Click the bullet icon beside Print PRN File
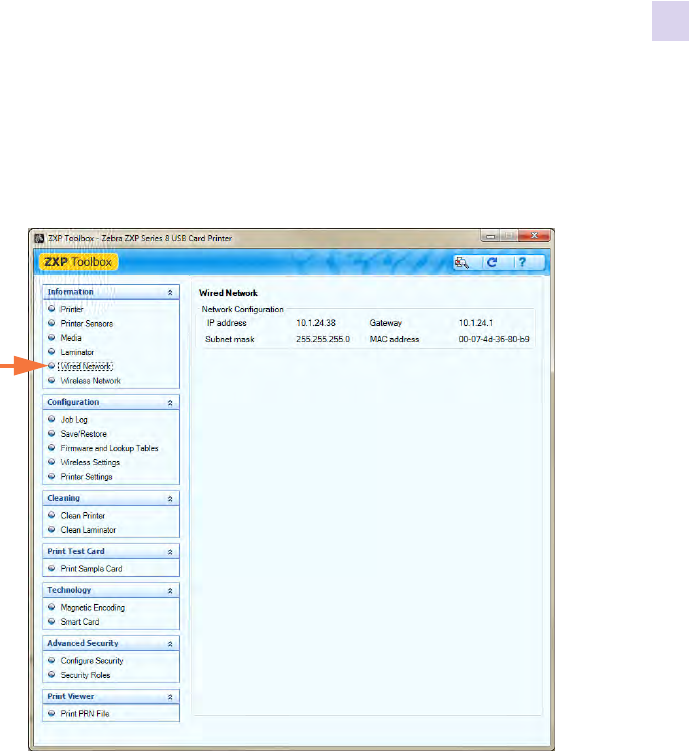The height and width of the screenshot is (751, 691). pyautogui.click(x=52, y=713)
